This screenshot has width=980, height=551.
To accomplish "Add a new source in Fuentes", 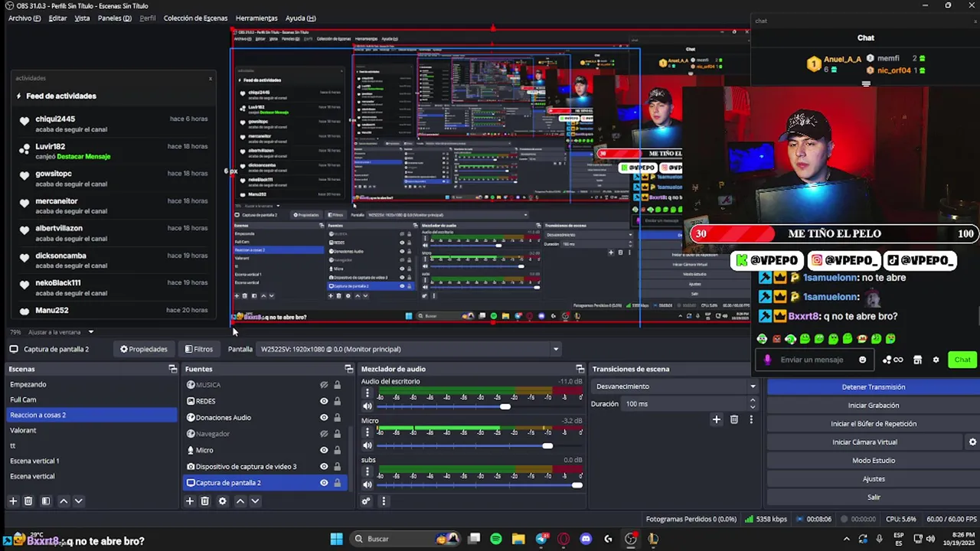I will (x=190, y=501).
